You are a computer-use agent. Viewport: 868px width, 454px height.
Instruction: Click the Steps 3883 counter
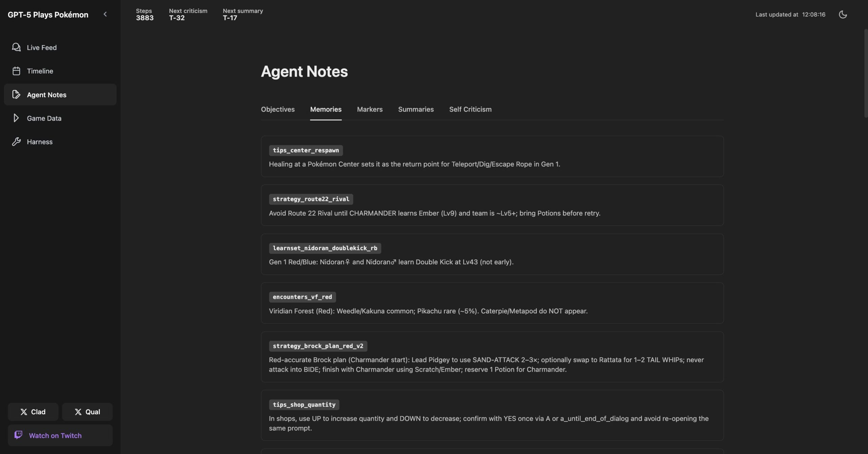pos(144,15)
